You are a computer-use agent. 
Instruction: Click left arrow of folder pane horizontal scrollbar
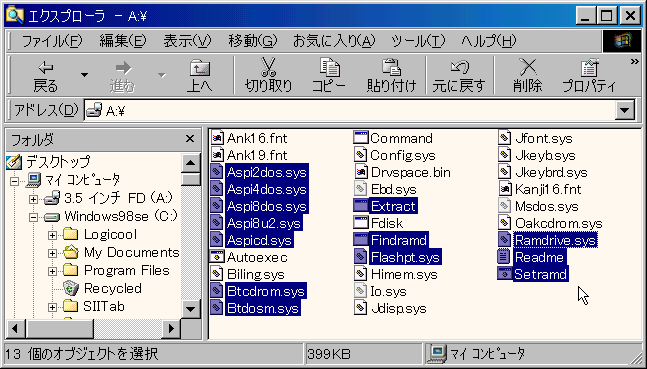[16, 329]
